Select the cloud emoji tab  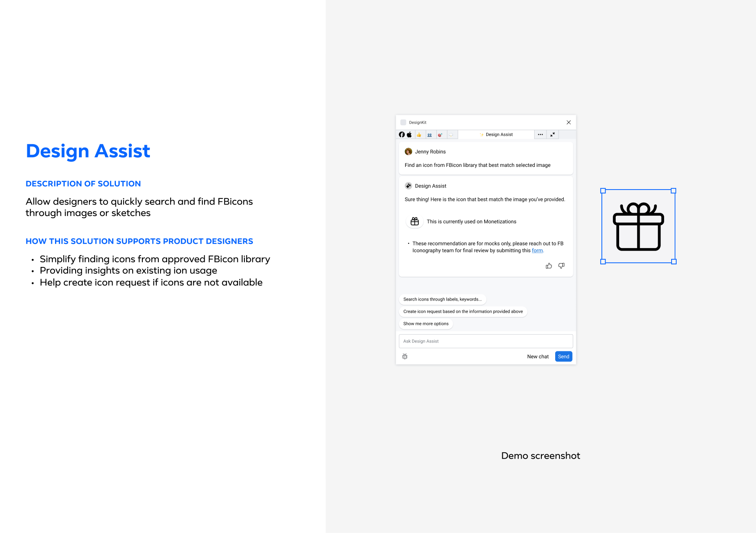[x=451, y=135]
